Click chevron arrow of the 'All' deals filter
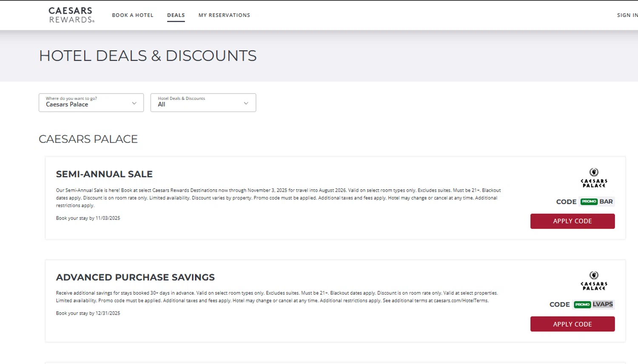 pos(246,103)
